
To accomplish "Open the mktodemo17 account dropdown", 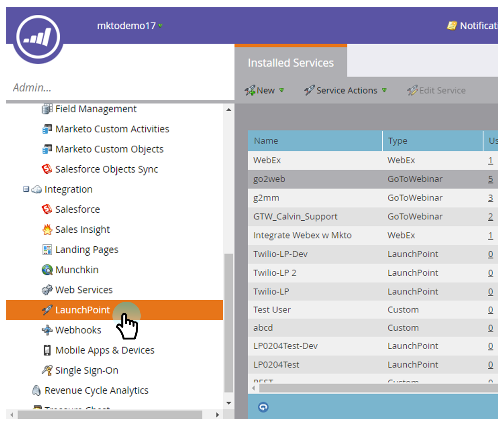I will (129, 26).
